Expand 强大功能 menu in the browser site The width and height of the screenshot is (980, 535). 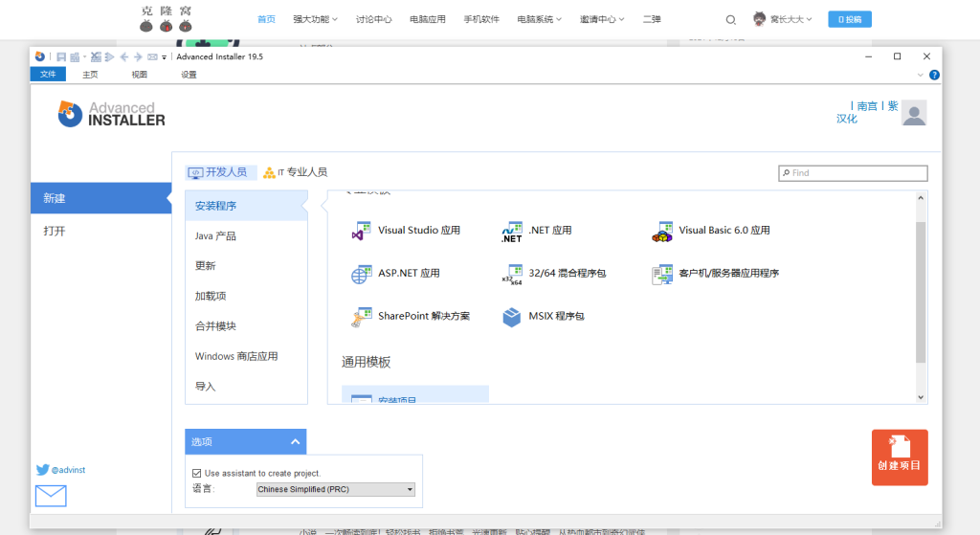315,19
